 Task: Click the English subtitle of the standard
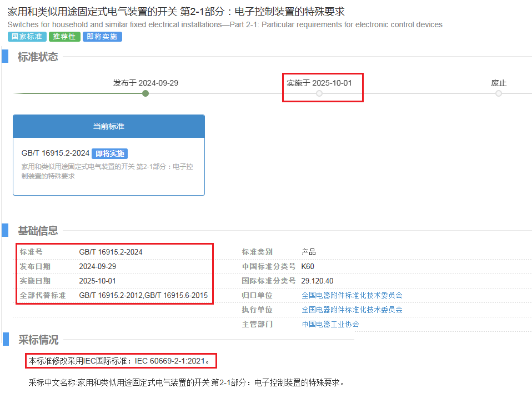(225, 24)
